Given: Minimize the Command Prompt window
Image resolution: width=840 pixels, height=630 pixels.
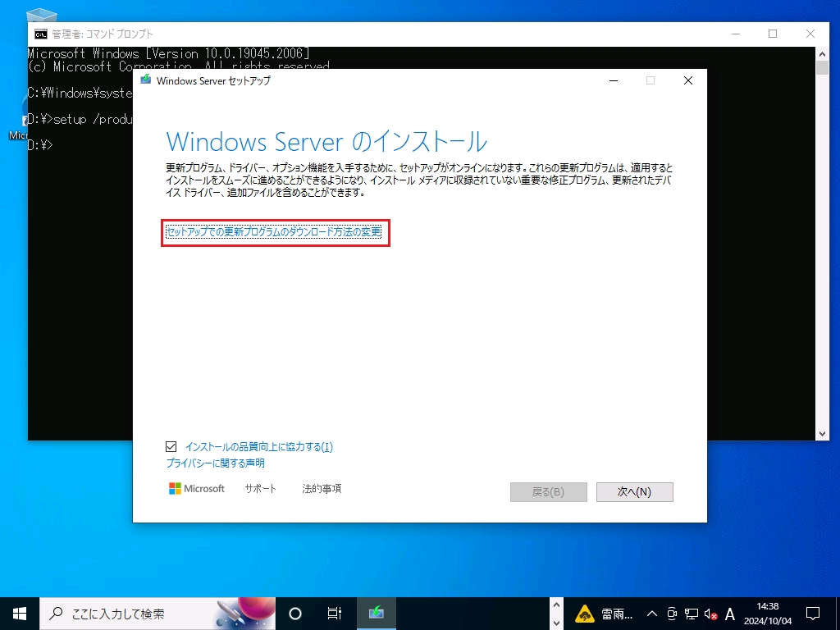Looking at the screenshot, I should [736, 34].
